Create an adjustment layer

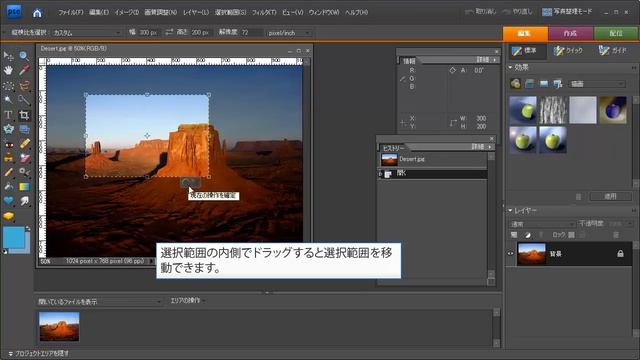[528, 235]
